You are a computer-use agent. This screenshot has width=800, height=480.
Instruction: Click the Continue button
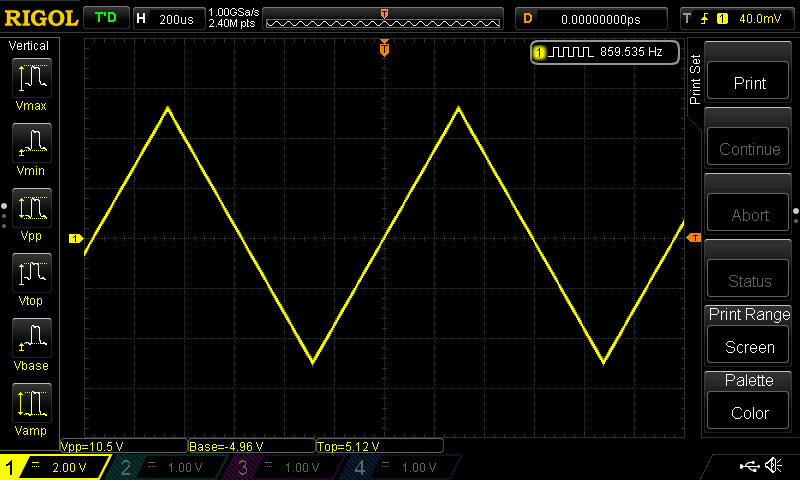(748, 148)
